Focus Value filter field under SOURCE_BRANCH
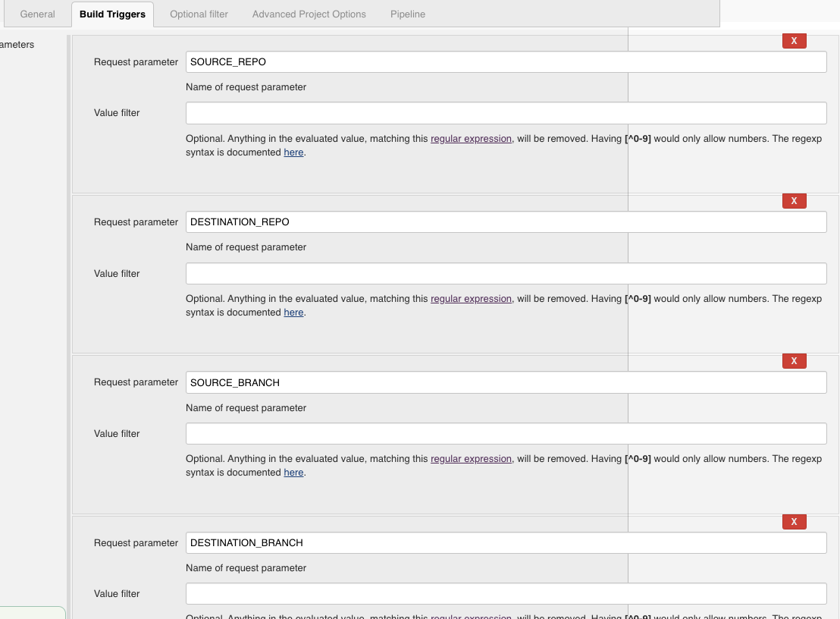840x619 pixels. pos(506,434)
